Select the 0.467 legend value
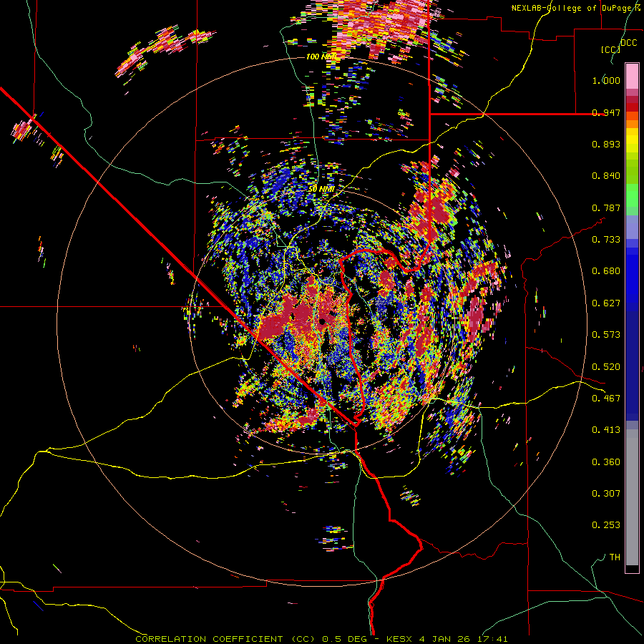 tap(606, 399)
